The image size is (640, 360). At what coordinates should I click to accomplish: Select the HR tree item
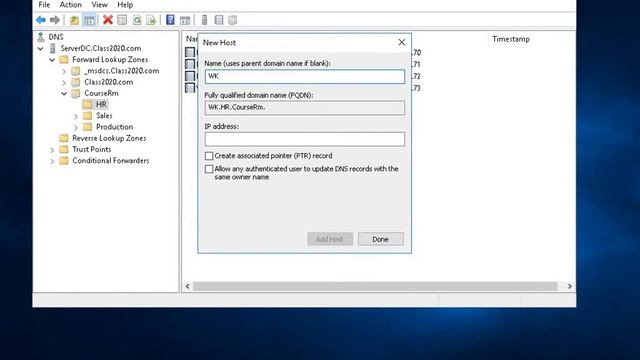click(101, 104)
